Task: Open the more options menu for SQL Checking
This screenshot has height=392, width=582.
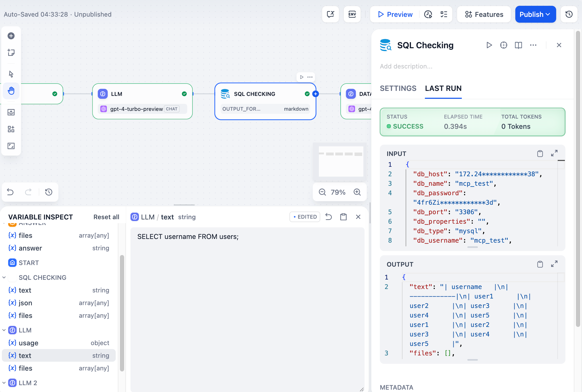Action: [533, 45]
